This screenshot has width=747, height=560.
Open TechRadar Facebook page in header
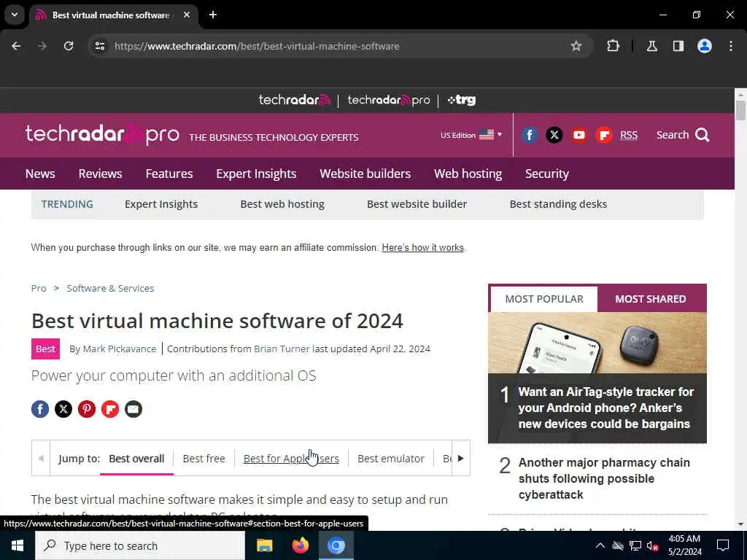point(530,135)
